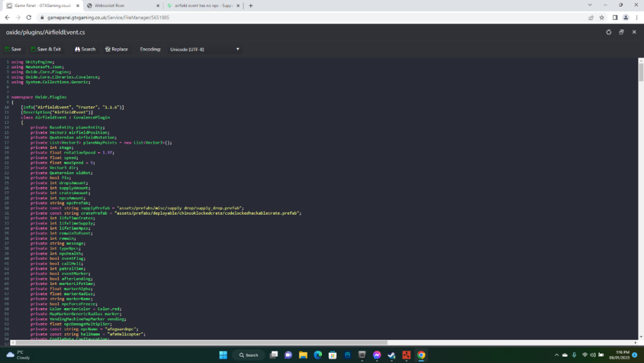Open Chrome profile icon

pos(625,17)
